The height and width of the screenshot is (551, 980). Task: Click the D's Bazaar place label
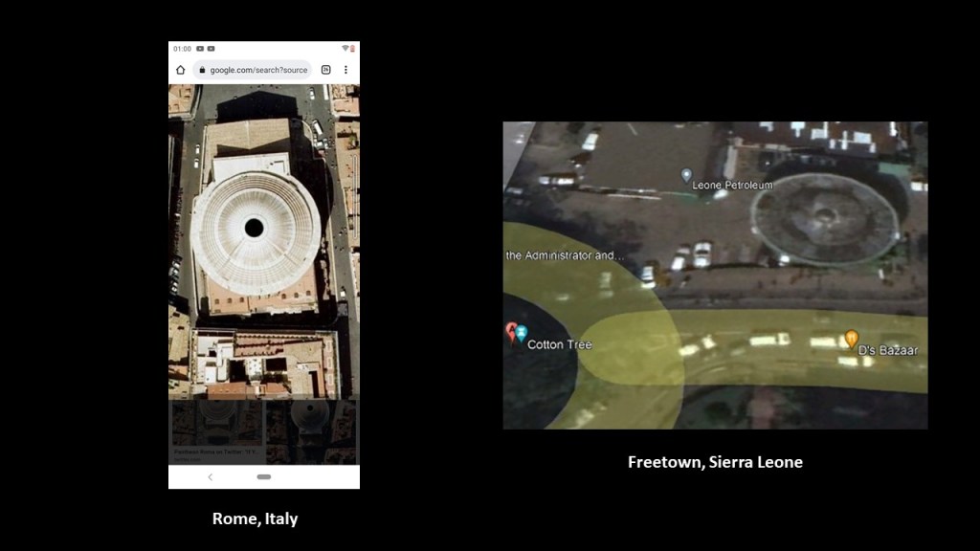click(x=887, y=350)
